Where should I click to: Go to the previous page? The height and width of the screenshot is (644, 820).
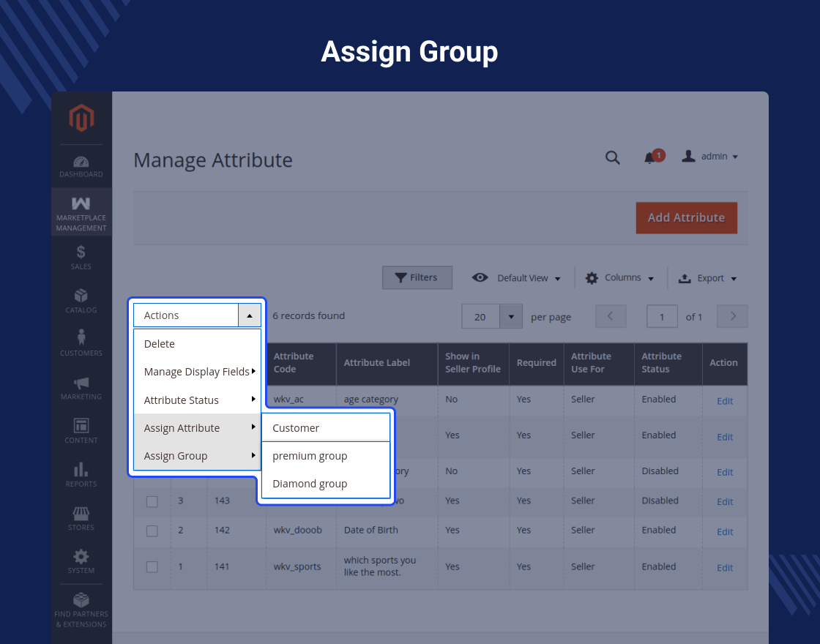611,316
